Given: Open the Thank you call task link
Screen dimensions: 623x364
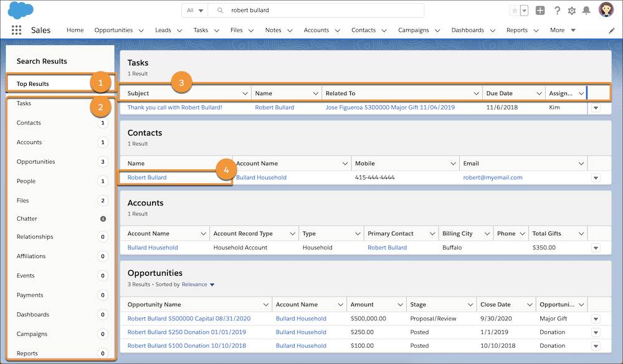Looking at the screenshot, I should click(175, 107).
